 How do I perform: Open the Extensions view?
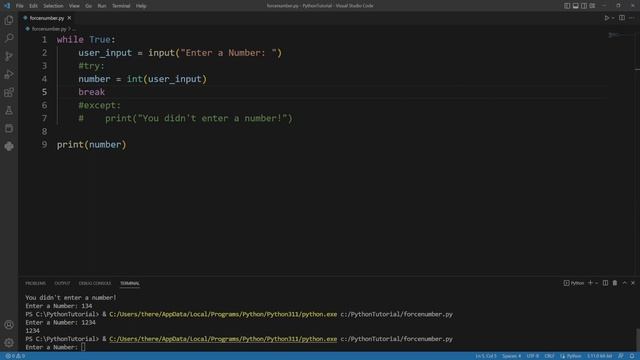[9, 92]
